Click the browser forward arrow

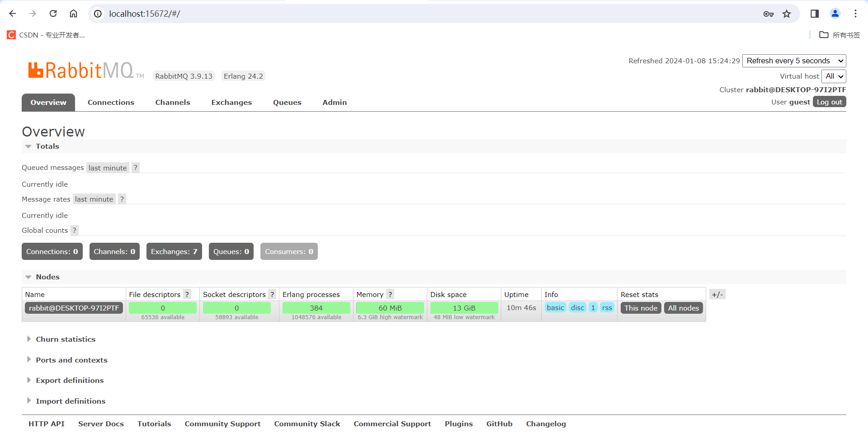pyautogui.click(x=33, y=14)
